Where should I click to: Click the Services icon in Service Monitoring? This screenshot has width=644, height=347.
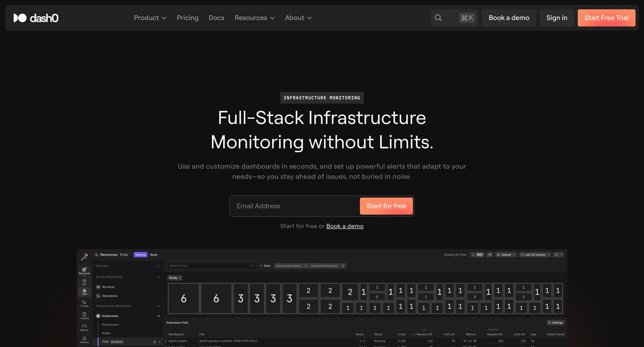98,287
